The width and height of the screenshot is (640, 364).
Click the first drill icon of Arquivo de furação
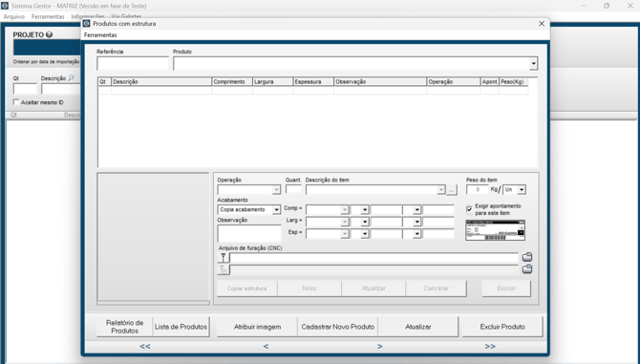tap(224, 257)
